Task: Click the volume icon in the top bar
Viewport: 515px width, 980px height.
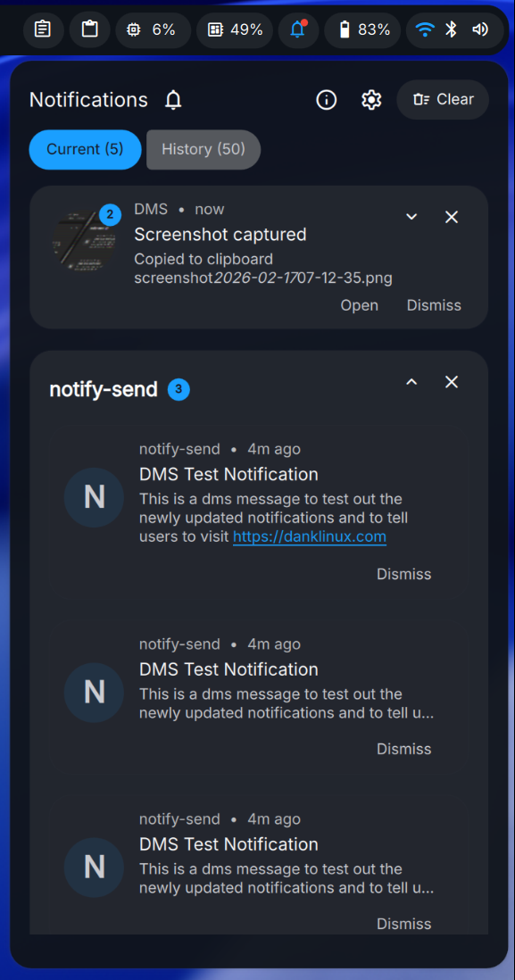Action: 480,29
